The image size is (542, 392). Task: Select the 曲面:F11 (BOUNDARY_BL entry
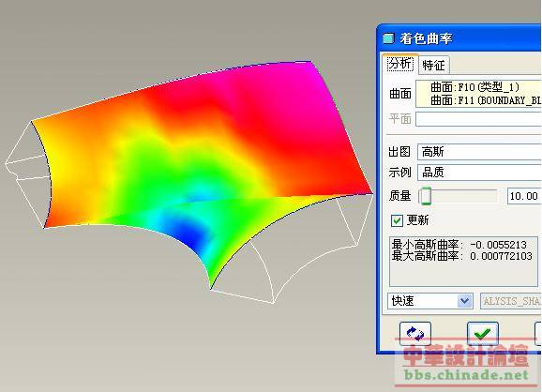click(486, 100)
